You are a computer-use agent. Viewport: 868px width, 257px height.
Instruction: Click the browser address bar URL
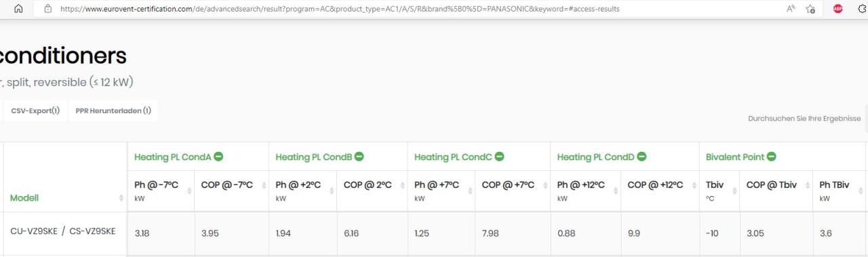click(x=339, y=9)
